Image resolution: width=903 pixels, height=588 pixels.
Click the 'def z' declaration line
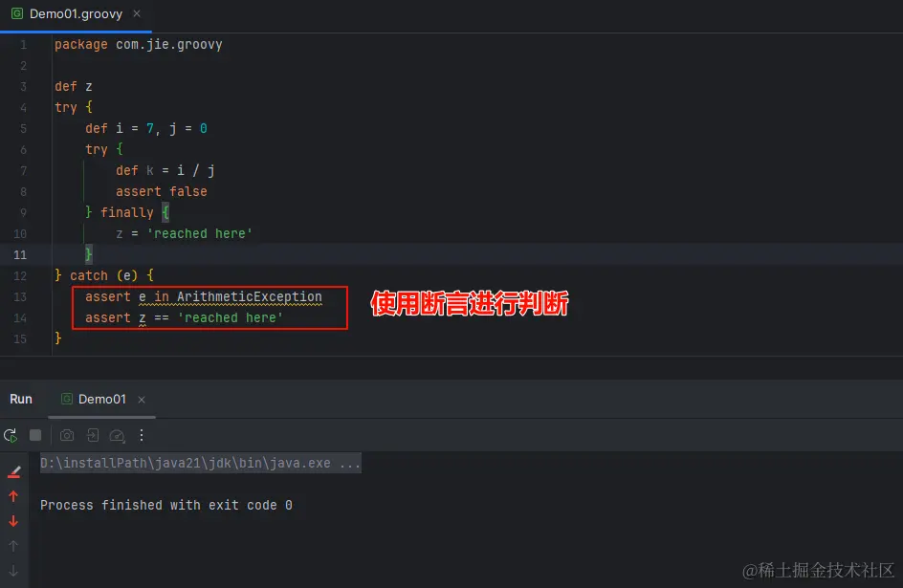click(x=73, y=86)
